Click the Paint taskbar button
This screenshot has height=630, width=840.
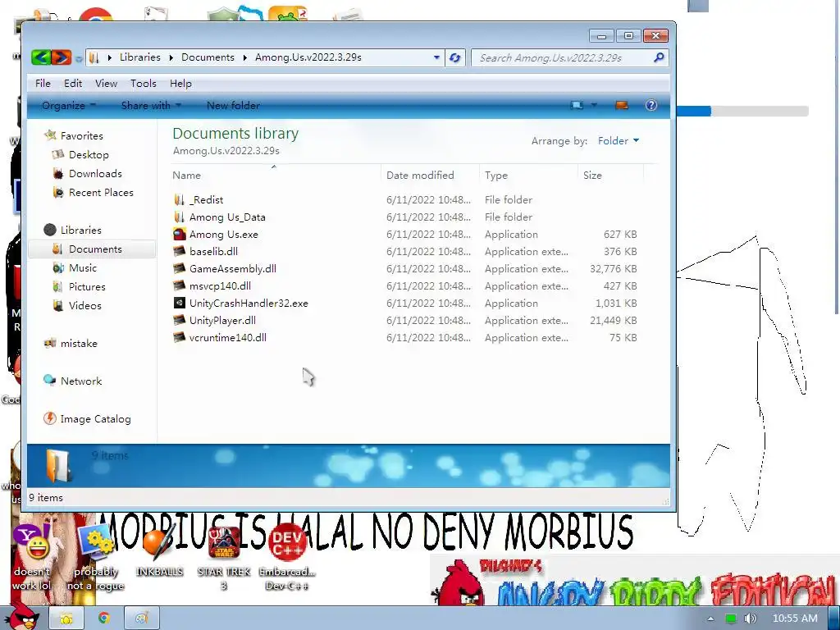pos(141,619)
